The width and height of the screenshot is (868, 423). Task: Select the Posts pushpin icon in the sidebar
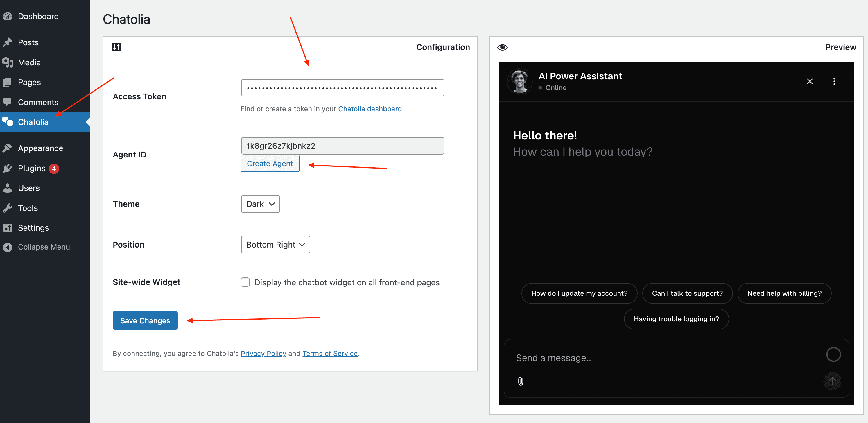pyautogui.click(x=8, y=42)
